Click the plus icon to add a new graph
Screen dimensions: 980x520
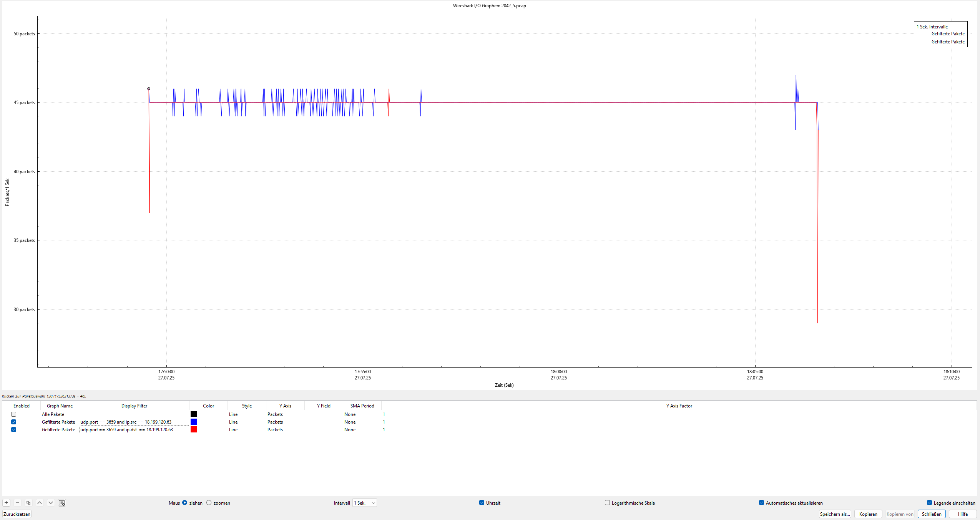[6, 503]
